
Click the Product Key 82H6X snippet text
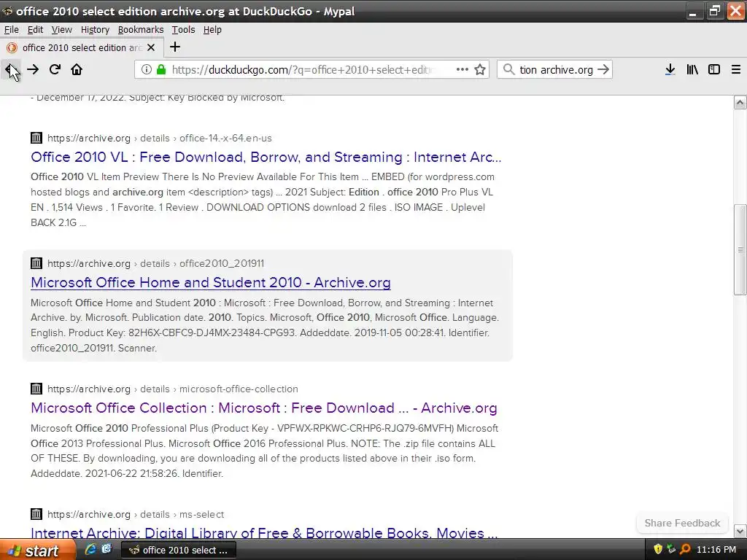click(183, 332)
